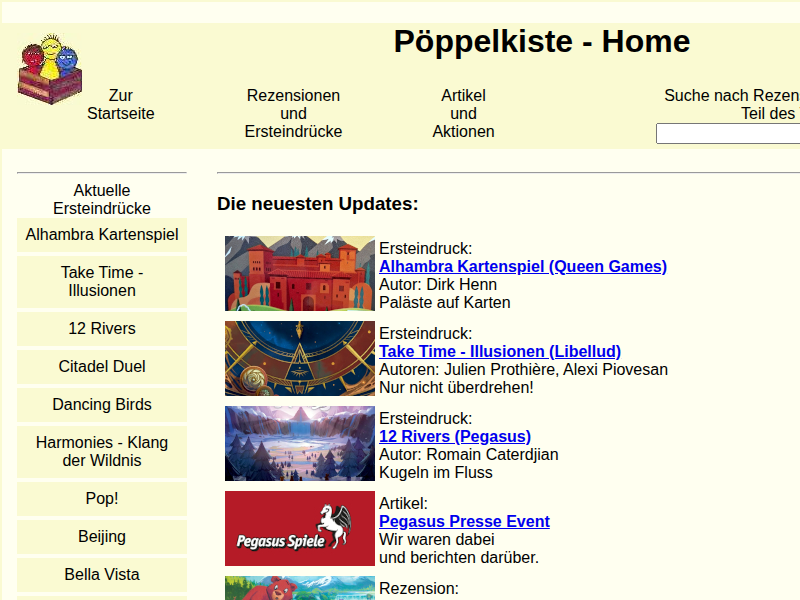
Task: Click the bear image thumbnail
Action: click(300, 588)
